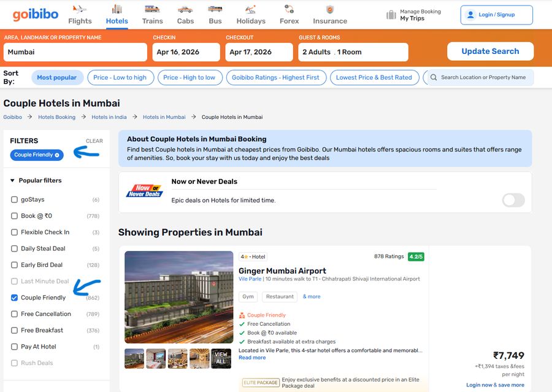The height and width of the screenshot is (392, 552).
Task: Click the Trains icon
Action: 152,9
